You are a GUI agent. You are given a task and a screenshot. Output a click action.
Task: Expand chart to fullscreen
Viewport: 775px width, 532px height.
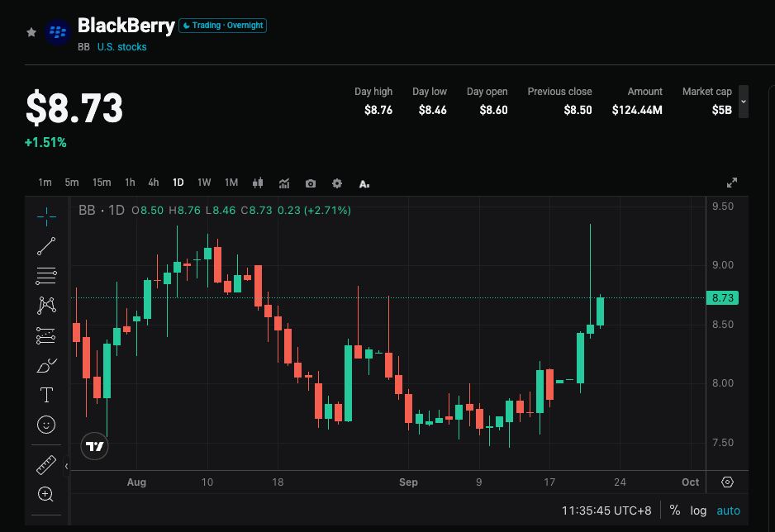pyautogui.click(x=732, y=183)
